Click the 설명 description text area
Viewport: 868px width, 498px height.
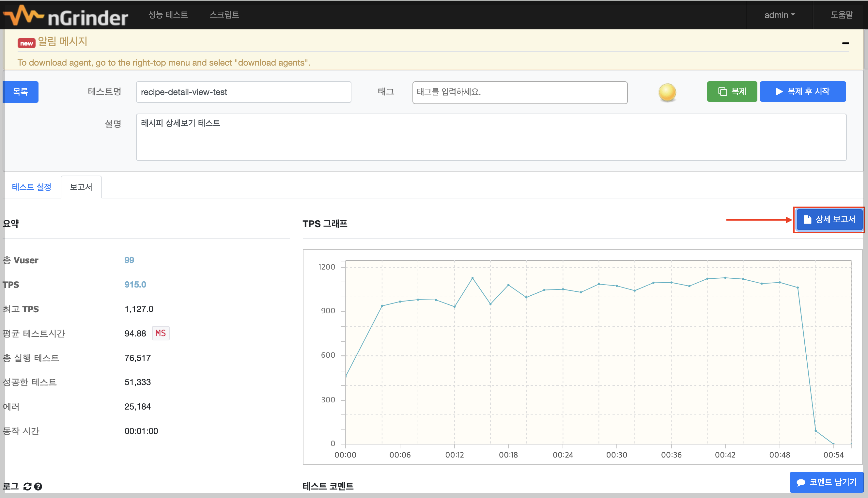pos(491,137)
